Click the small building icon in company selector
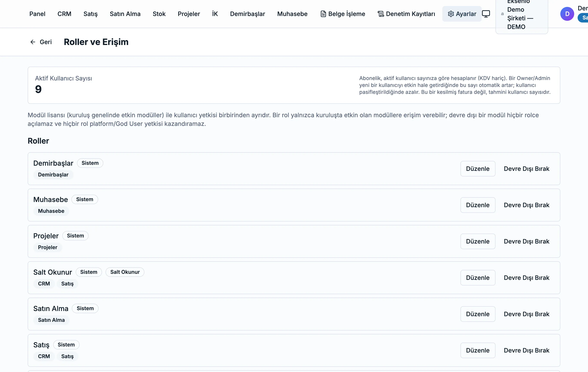 (502, 14)
